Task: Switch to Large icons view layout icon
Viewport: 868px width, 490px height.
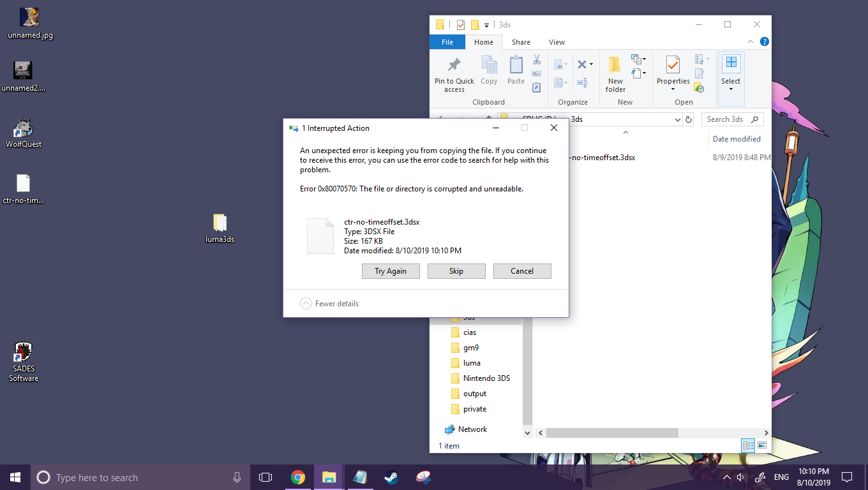Action: pyautogui.click(x=761, y=445)
